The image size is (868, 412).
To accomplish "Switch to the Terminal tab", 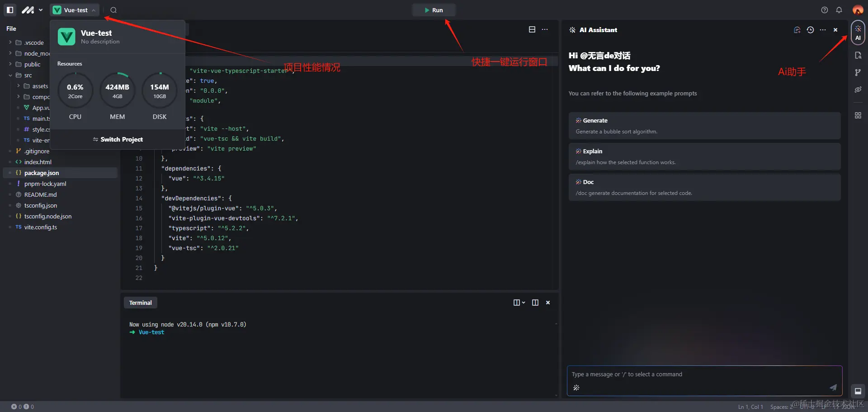I will click(141, 303).
